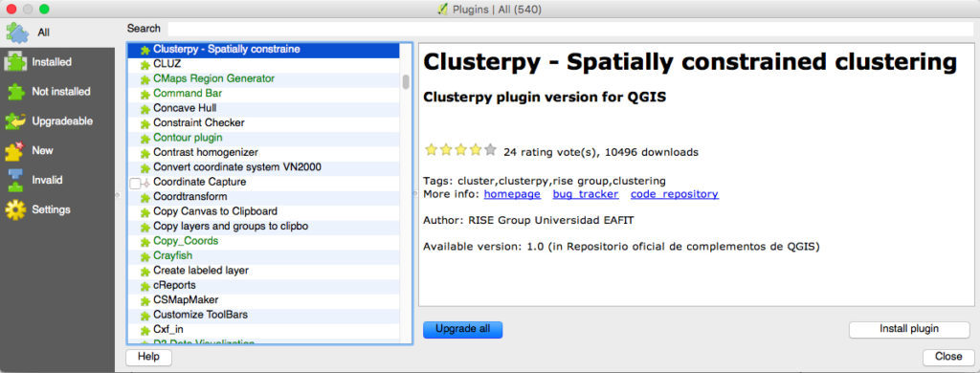
Task: Open the plugin homepage link
Action: click(x=512, y=194)
